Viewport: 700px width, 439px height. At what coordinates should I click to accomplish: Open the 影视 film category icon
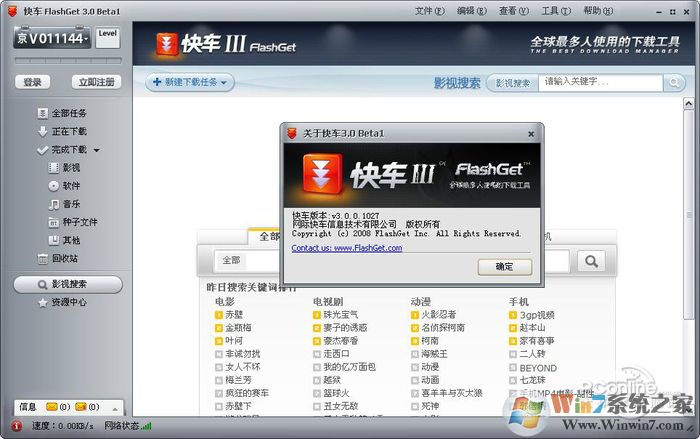coord(54,168)
